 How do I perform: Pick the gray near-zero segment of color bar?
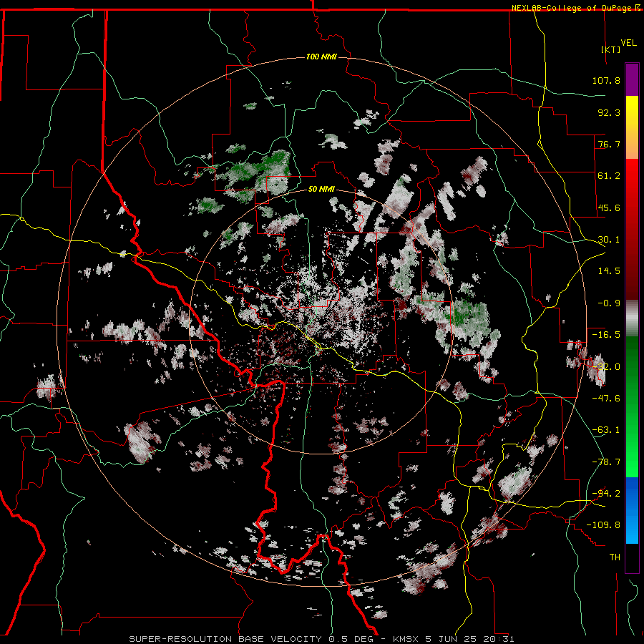(632, 318)
